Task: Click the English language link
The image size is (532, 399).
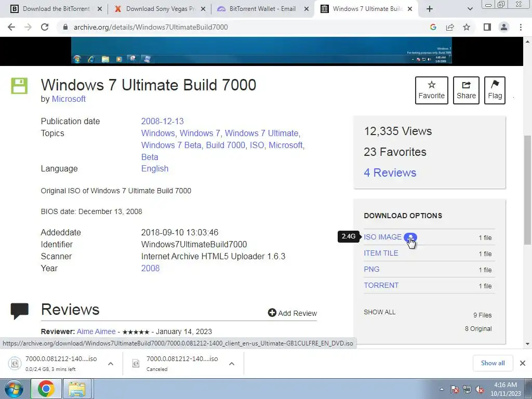Action: pyautogui.click(x=155, y=169)
